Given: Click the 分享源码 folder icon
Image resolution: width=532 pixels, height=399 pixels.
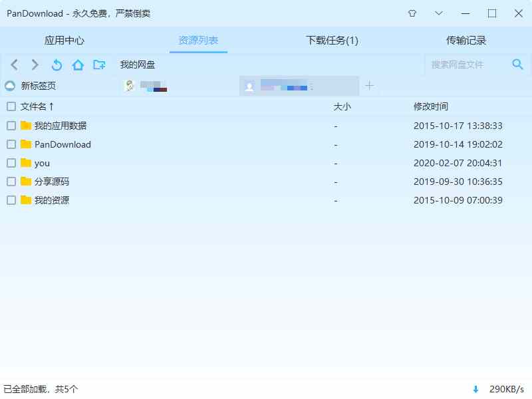Looking at the screenshot, I should point(26,182).
